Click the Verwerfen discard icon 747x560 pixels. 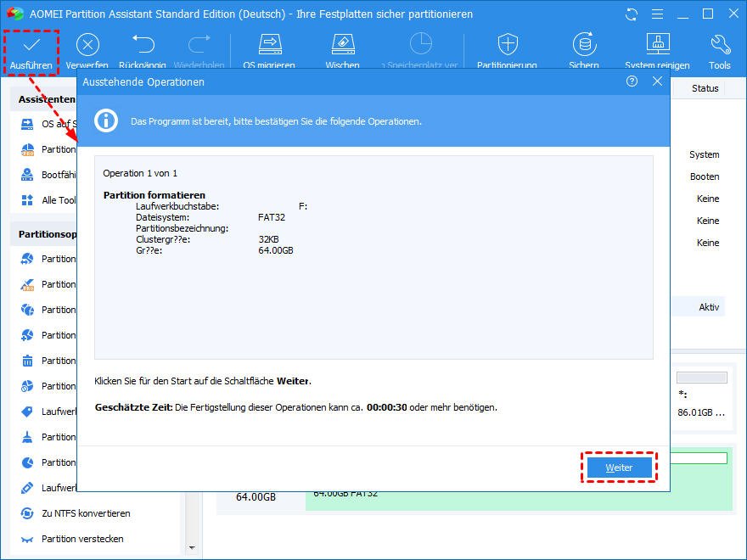coord(87,45)
